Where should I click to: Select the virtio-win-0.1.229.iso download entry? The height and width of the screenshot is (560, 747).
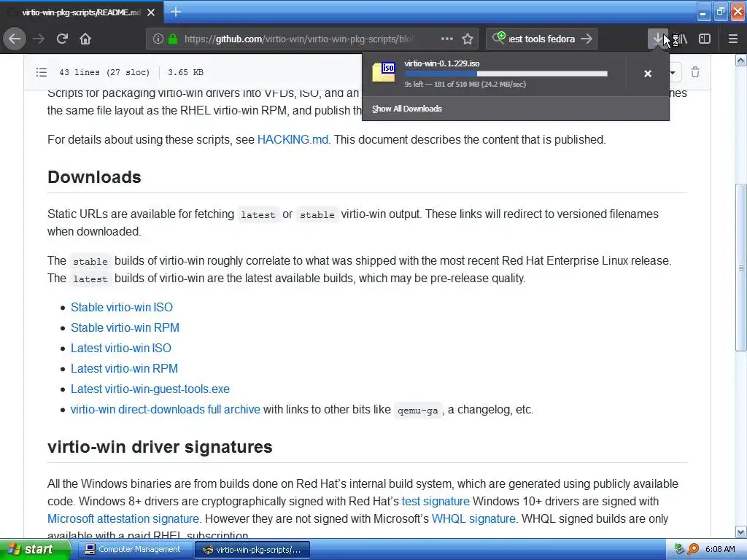pos(493,74)
